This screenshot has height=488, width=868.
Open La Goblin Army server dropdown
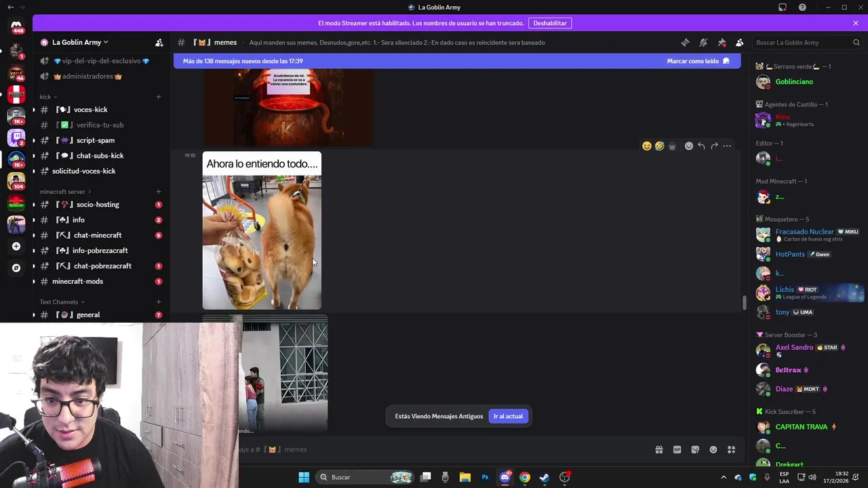80,42
